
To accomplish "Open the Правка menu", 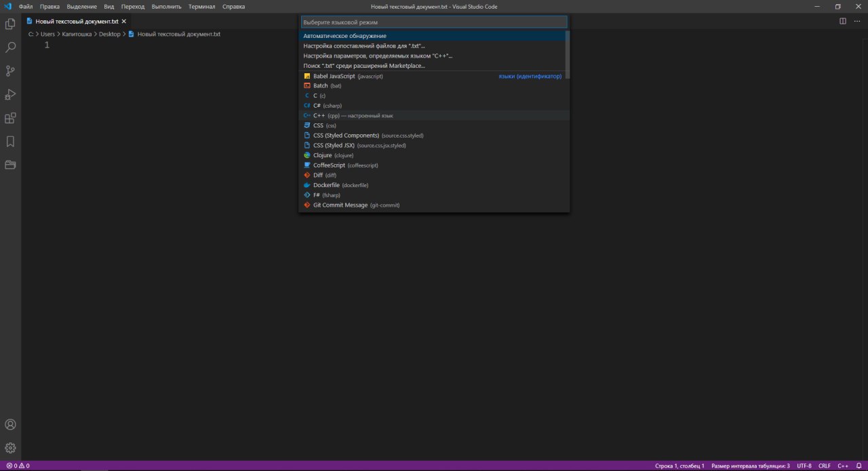I will point(50,6).
